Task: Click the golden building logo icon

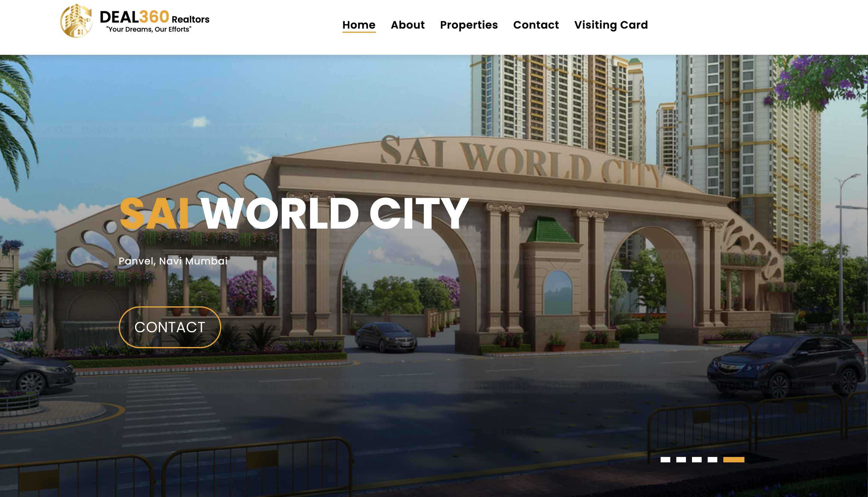Action: [76, 20]
